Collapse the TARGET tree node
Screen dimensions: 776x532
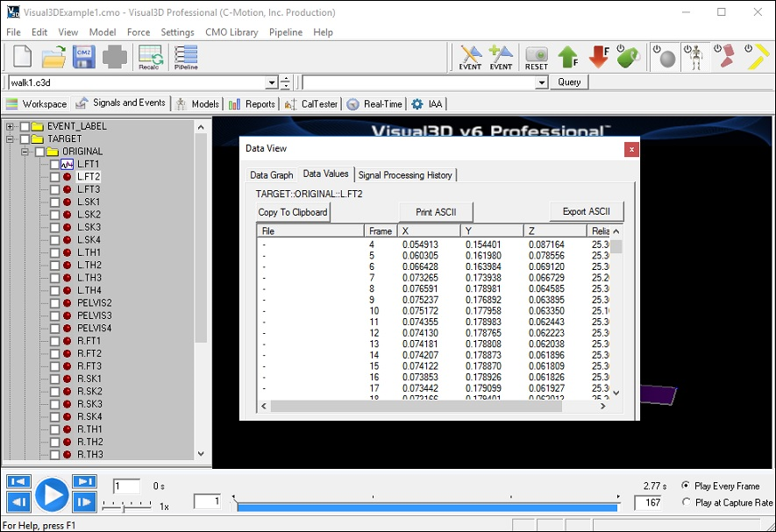click(x=10, y=139)
